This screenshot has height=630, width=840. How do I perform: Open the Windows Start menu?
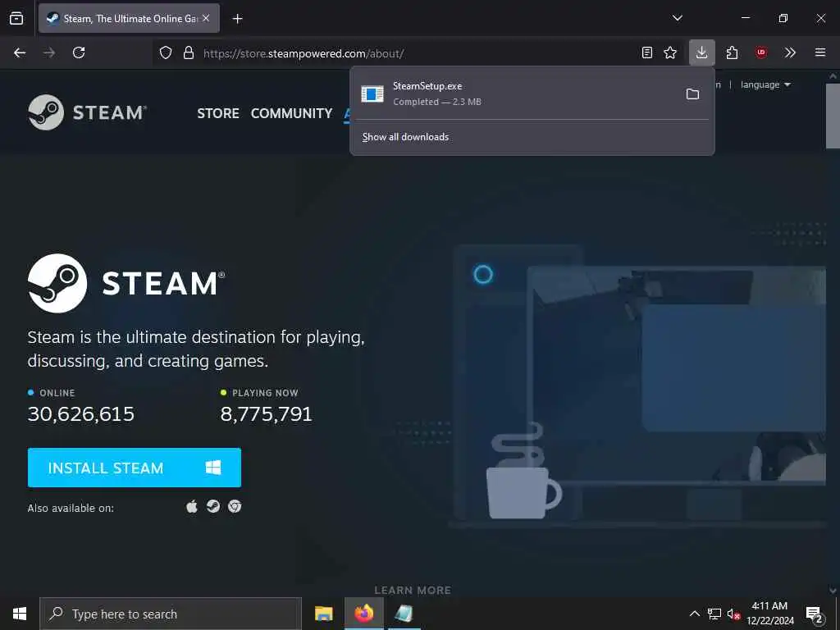20,614
